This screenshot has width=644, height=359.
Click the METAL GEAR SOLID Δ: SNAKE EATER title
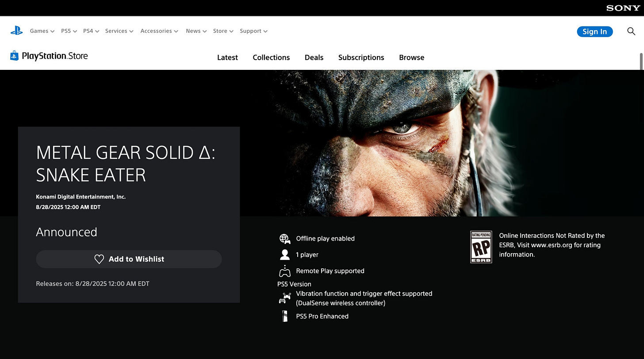[x=126, y=164]
